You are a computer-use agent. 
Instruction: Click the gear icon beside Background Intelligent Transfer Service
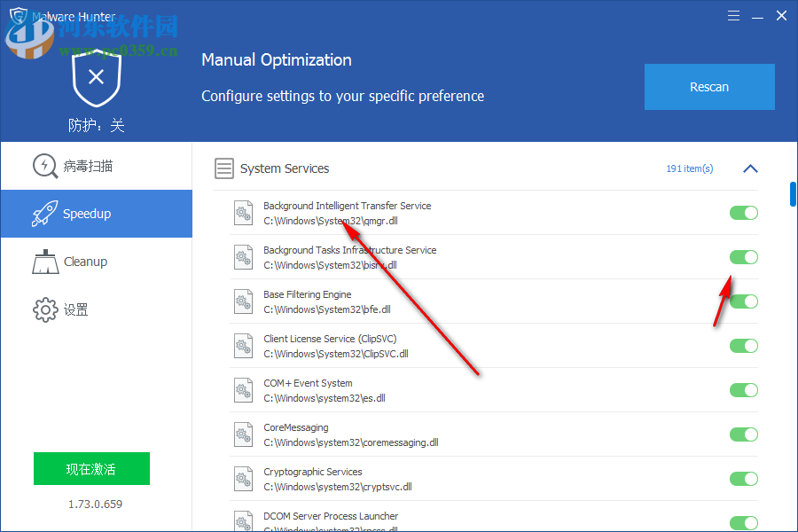pyautogui.click(x=243, y=212)
